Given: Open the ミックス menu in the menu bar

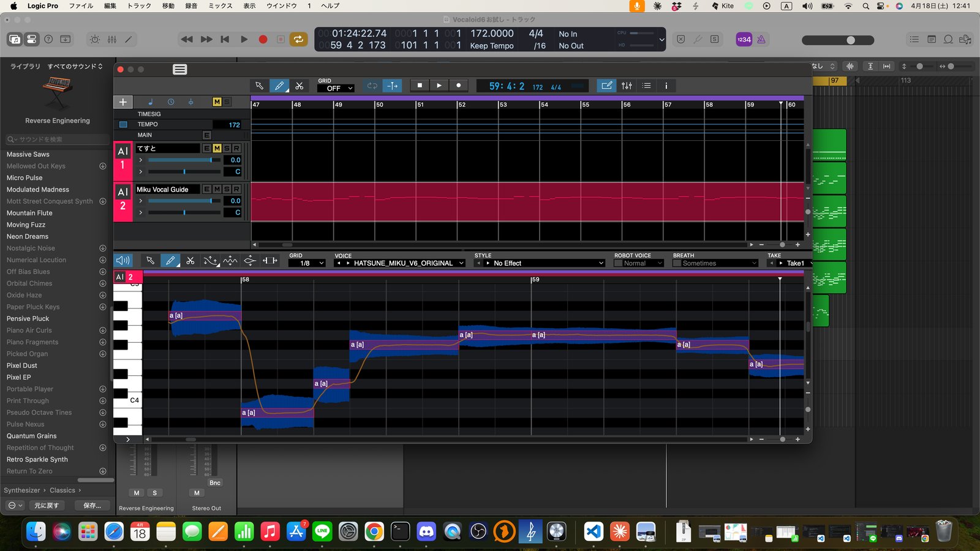Looking at the screenshot, I should pos(219,6).
